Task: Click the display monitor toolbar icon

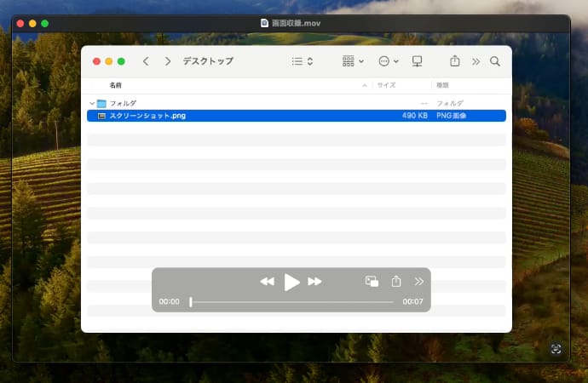Action: pyautogui.click(x=418, y=61)
